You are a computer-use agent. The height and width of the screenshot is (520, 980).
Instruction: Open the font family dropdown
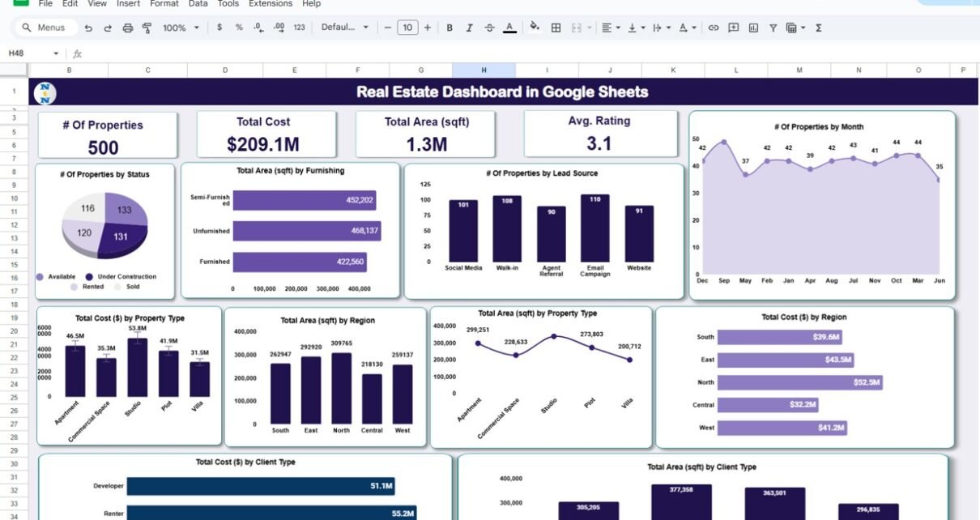pos(345,28)
